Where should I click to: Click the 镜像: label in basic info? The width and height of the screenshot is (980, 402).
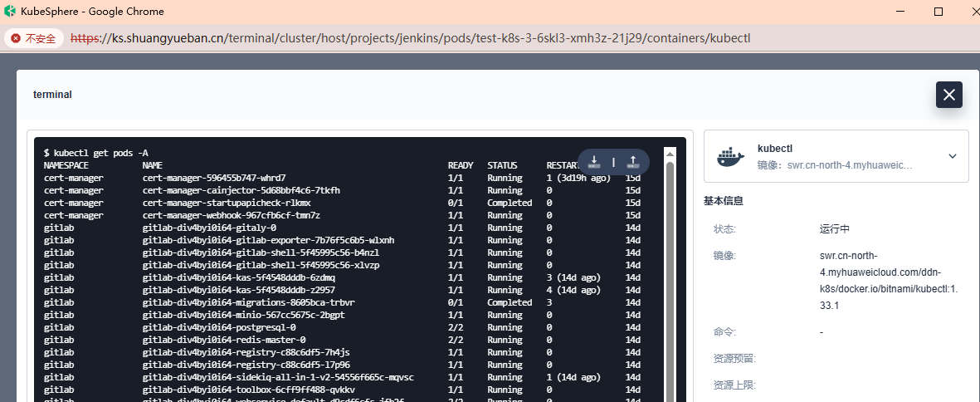pos(725,256)
